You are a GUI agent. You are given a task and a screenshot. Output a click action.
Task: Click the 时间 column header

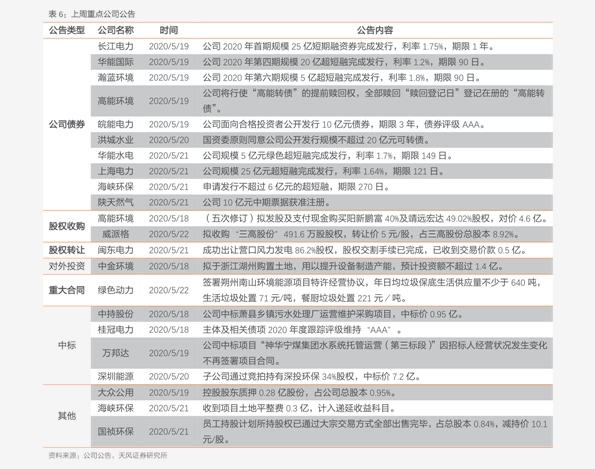click(x=168, y=30)
